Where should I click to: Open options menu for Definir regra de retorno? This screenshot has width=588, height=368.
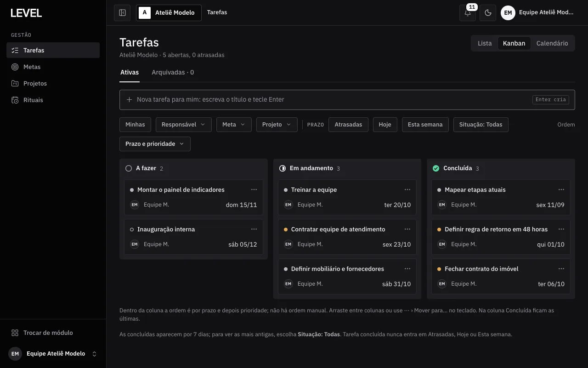point(561,229)
